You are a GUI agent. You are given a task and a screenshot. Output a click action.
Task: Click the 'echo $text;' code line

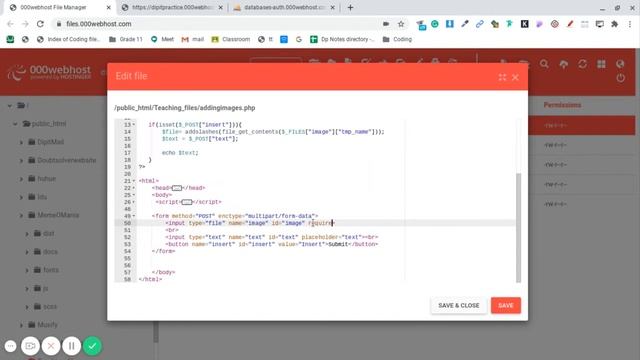click(x=180, y=153)
